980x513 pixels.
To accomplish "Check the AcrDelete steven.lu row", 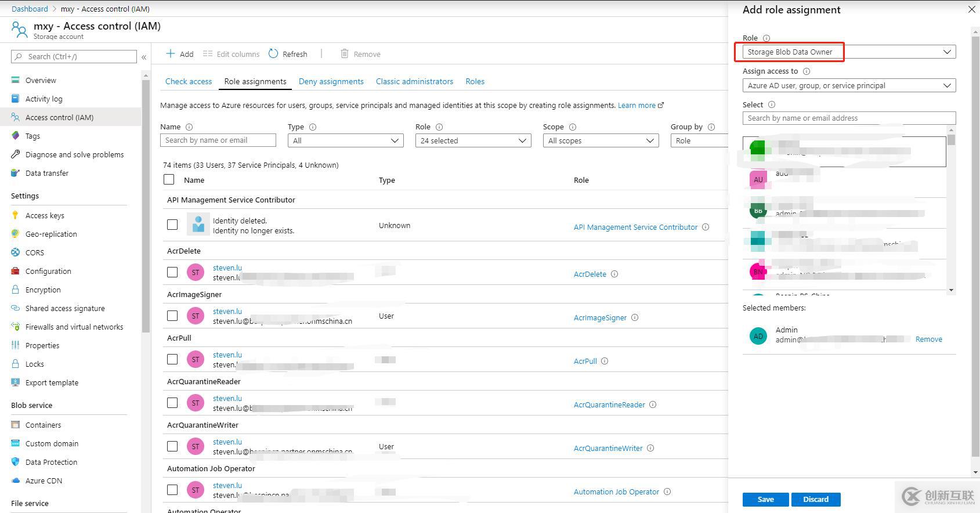I will 172,272.
